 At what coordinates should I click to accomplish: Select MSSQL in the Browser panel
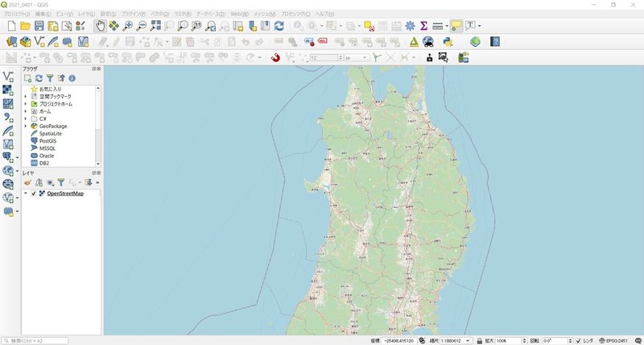[47, 148]
